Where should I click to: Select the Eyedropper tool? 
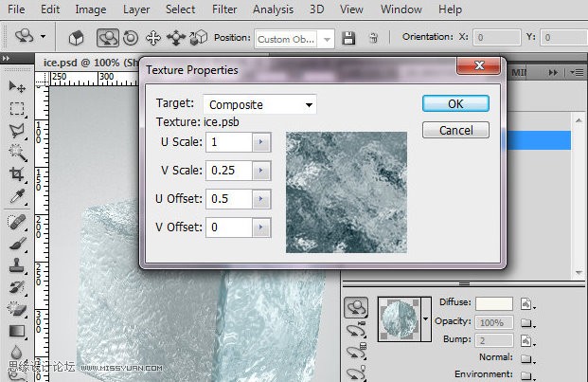click(x=17, y=196)
